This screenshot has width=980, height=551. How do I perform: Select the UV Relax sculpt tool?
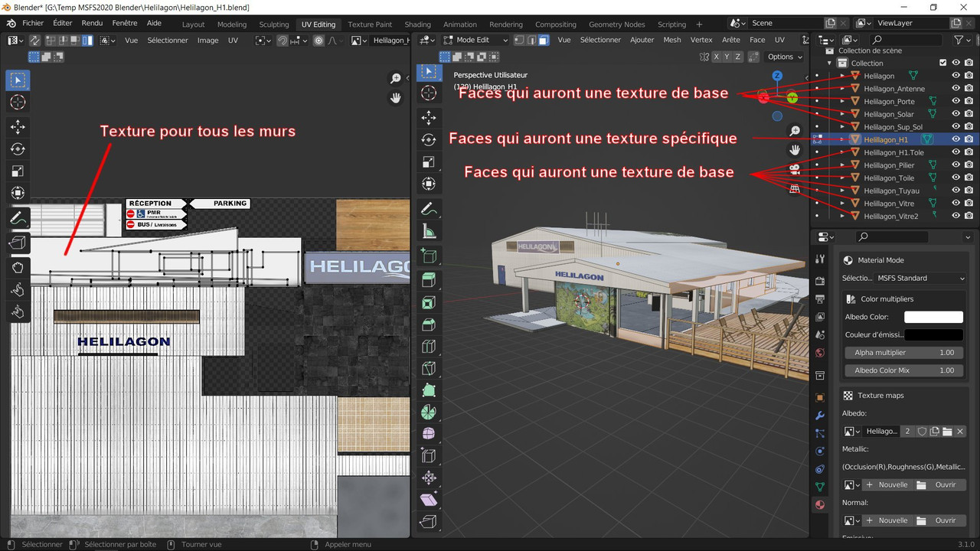[18, 290]
